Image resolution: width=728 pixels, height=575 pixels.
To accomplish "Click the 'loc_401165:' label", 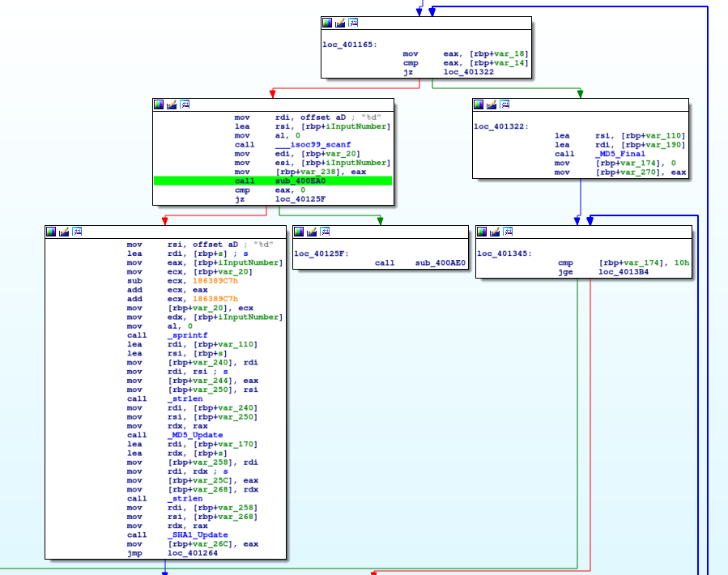I will (x=350, y=45).
